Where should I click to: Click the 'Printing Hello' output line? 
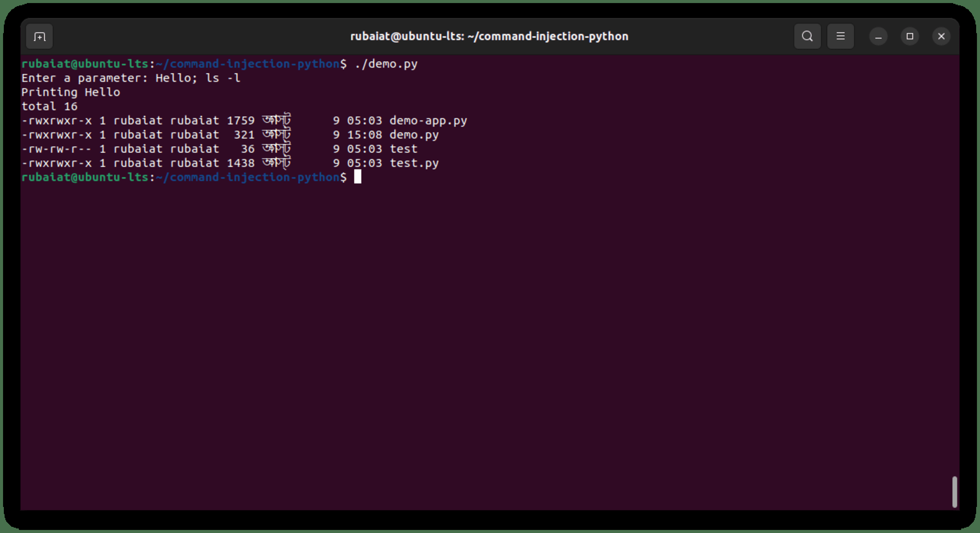71,92
